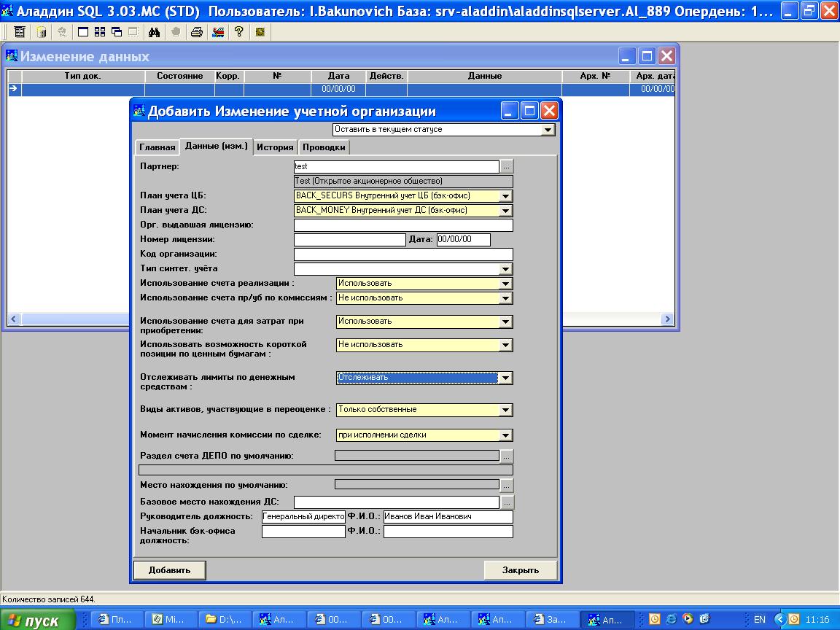Click the 'Закрыть' button
Viewport: 840px width, 630px height.
520,570
